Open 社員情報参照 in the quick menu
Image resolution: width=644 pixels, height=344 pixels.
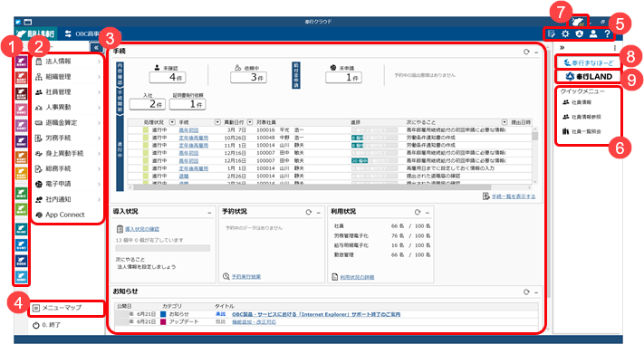click(582, 117)
